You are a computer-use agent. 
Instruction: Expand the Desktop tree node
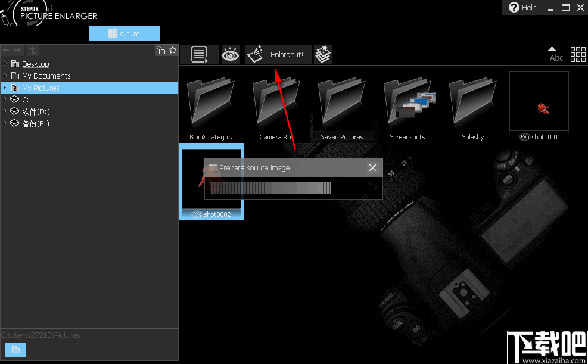[5, 64]
